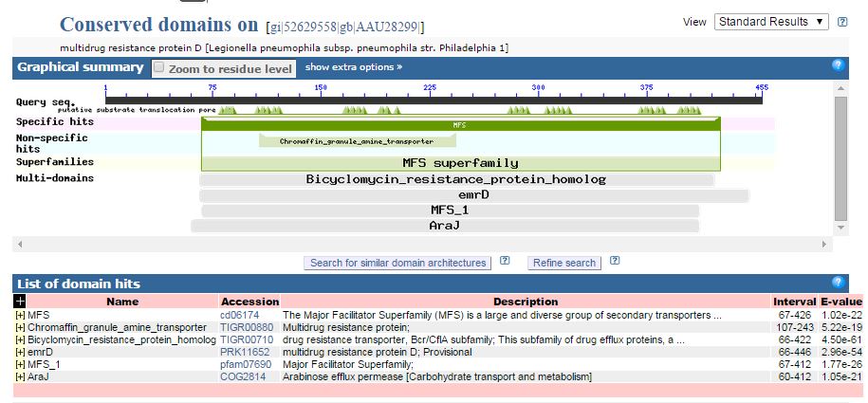Click Bicyclomycin_resistance_protein_homolog multi-domain bar
This screenshot has width=868, height=403.
click(455, 179)
